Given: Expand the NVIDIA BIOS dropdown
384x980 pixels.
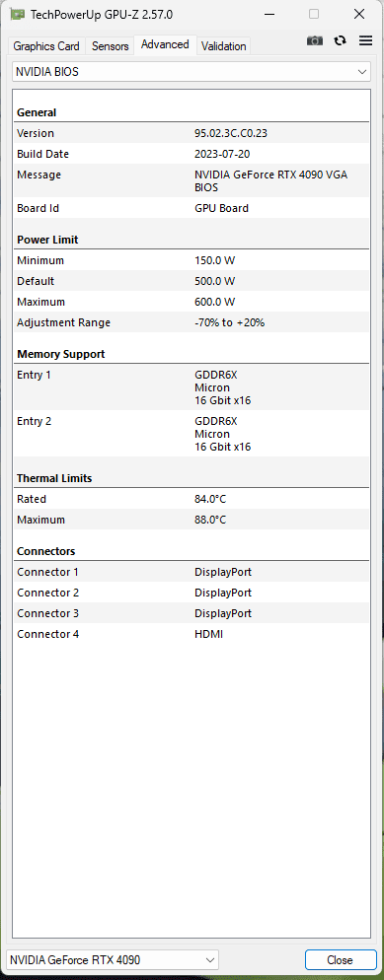Looking at the screenshot, I should pyautogui.click(x=192, y=72).
